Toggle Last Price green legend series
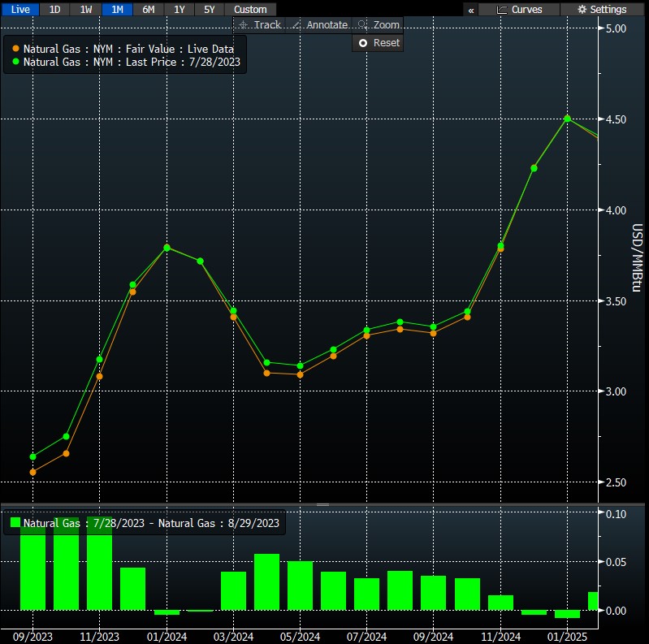This screenshot has width=649, height=644. [x=16, y=61]
